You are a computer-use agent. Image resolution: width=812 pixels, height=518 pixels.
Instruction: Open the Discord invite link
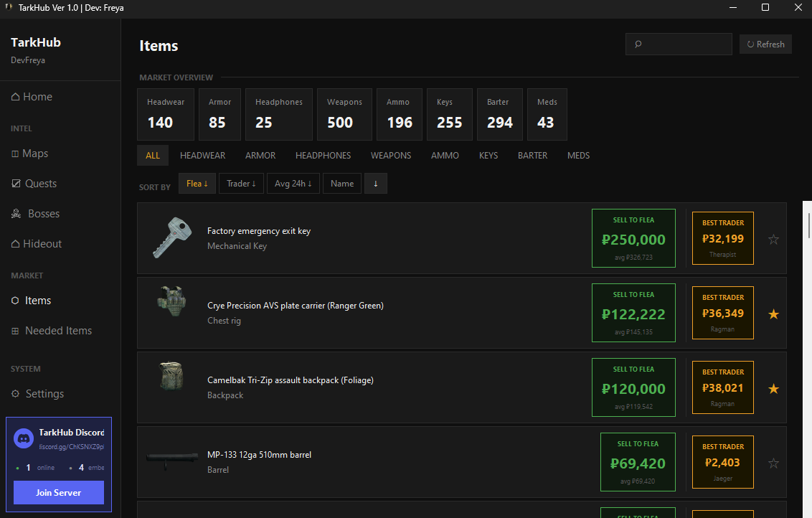tap(72, 446)
